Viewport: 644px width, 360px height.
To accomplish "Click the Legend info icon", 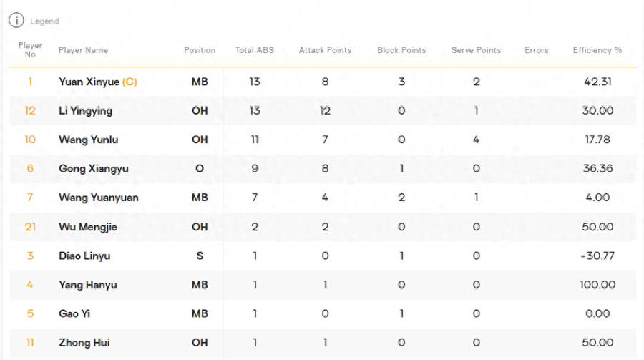I will pos(16,21).
